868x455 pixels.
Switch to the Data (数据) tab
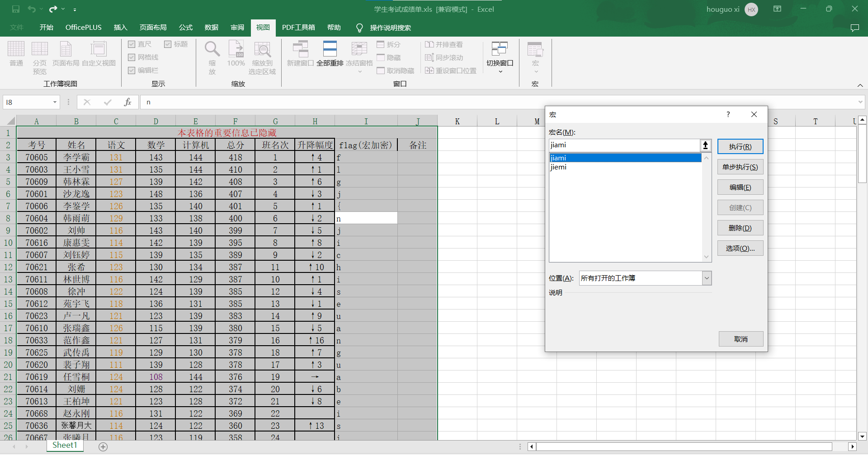click(x=212, y=27)
